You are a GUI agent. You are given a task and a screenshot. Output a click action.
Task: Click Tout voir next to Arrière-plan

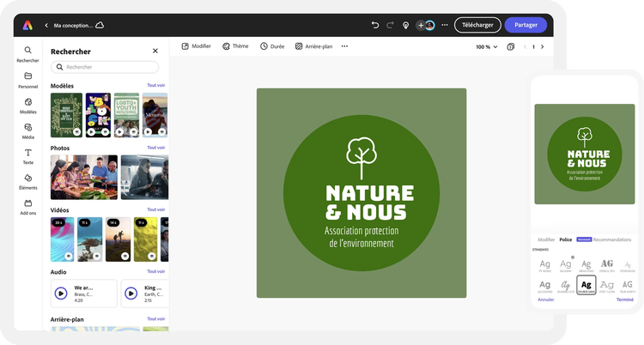click(156, 318)
